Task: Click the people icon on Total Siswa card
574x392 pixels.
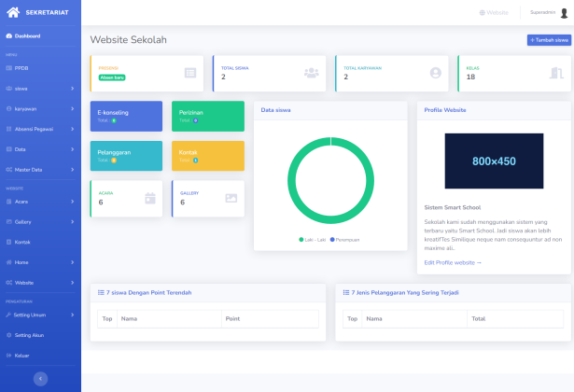Action: coord(311,73)
